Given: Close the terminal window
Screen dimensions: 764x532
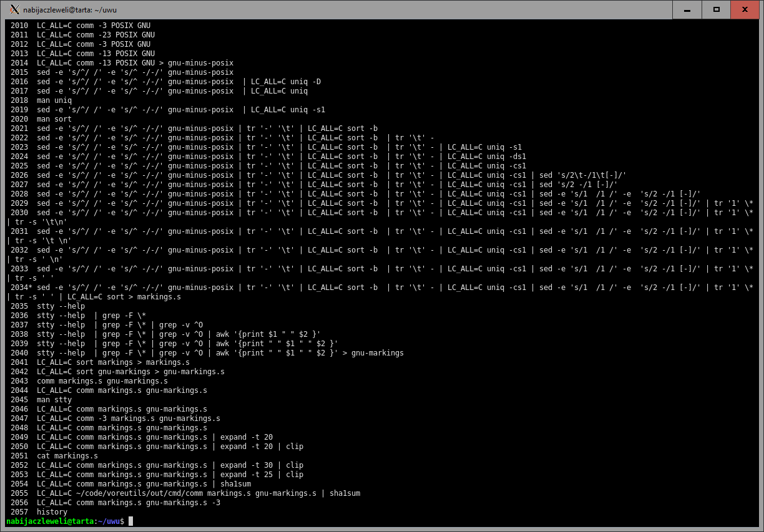Looking at the screenshot, I should pyautogui.click(x=745, y=9).
